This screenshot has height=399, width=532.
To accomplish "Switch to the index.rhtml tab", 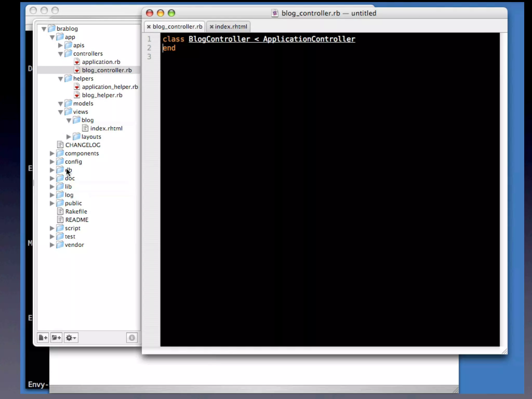I will 231,27.
